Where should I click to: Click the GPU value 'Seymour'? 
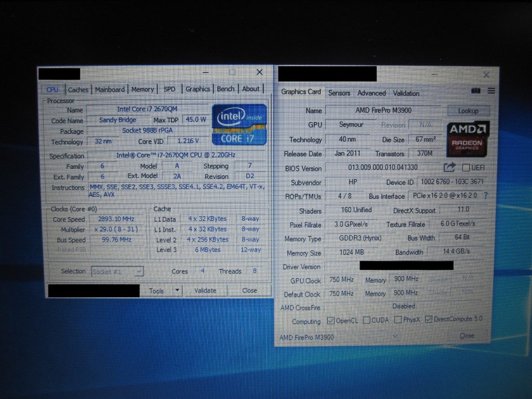pyautogui.click(x=351, y=125)
